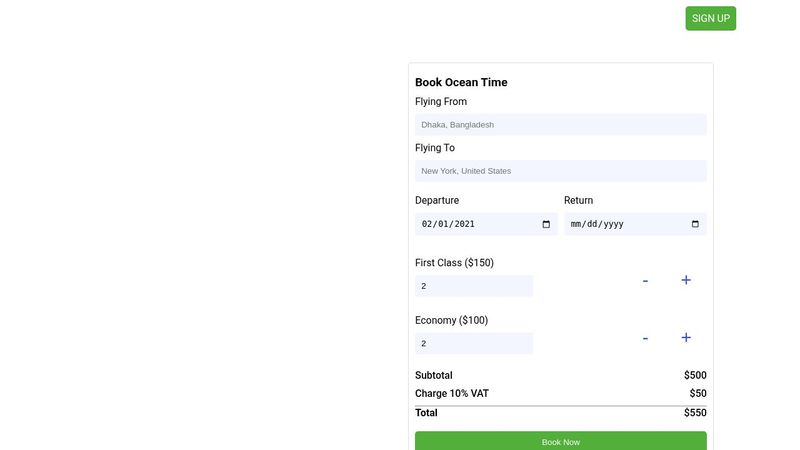Image resolution: width=800 pixels, height=450 pixels.
Task: Open the Return calendar picker icon
Action: [695, 224]
